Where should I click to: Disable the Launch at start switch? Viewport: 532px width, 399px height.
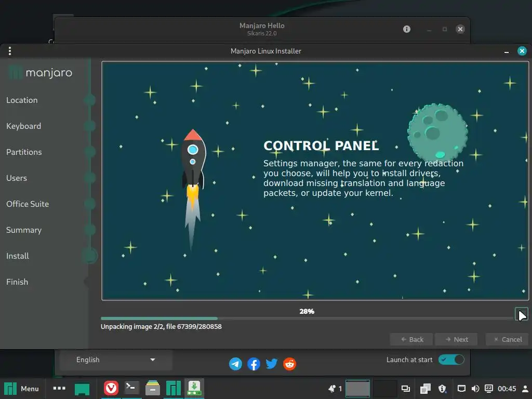coord(451,360)
